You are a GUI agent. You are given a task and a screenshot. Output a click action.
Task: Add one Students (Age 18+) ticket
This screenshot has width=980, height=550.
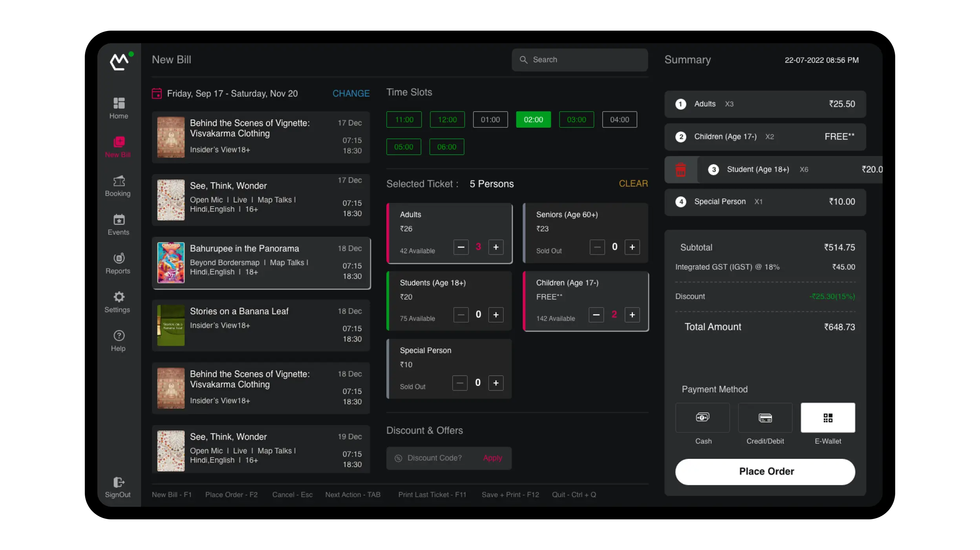coord(496,315)
